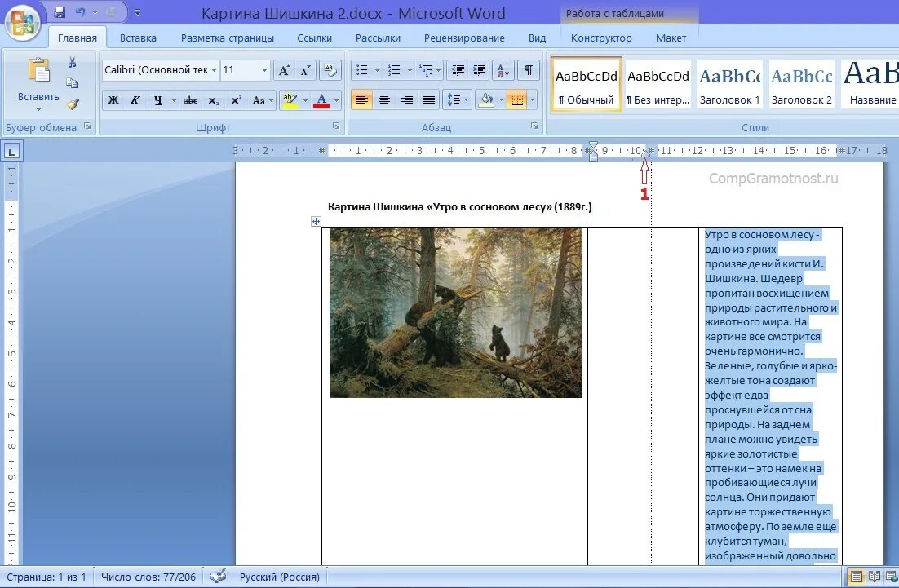Image resolution: width=899 pixels, height=588 pixels.
Task: Open the Ссылки tab
Action: click(314, 38)
